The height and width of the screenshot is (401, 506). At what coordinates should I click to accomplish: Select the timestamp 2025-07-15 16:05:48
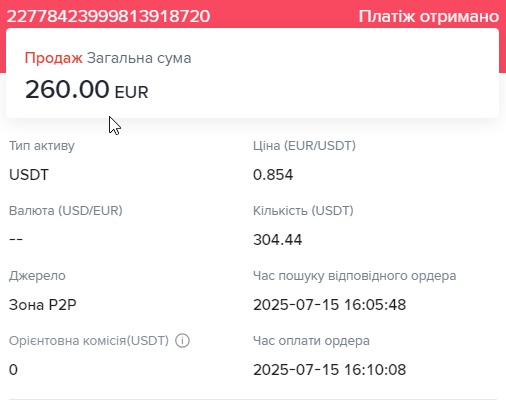tap(329, 305)
